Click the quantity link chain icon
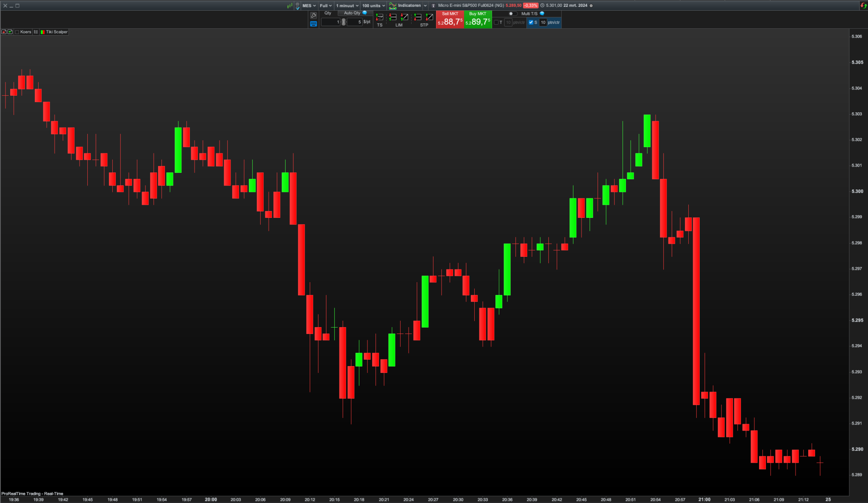This screenshot has height=503, width=868. coord(343,22)
